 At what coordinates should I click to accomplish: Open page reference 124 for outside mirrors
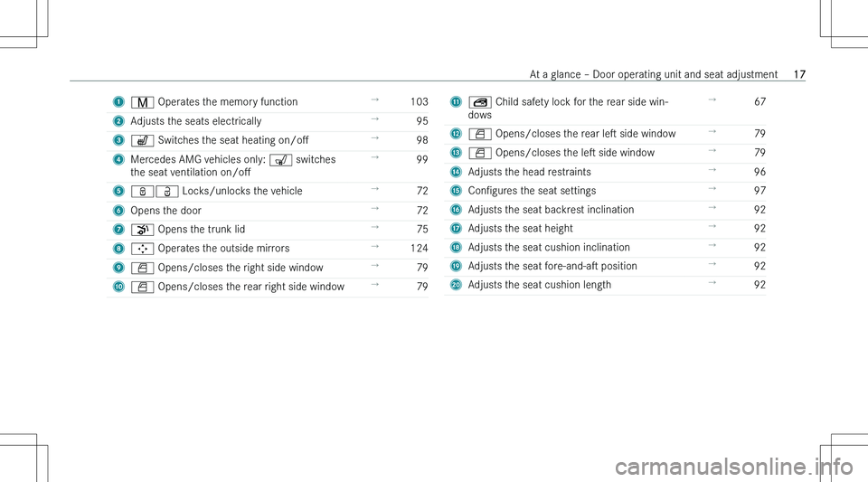tap(419, 249)
